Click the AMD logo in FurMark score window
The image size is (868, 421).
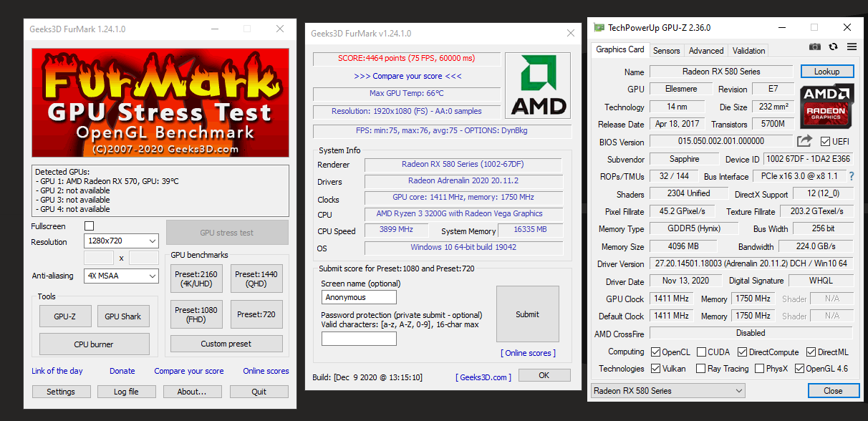(537, 85)
